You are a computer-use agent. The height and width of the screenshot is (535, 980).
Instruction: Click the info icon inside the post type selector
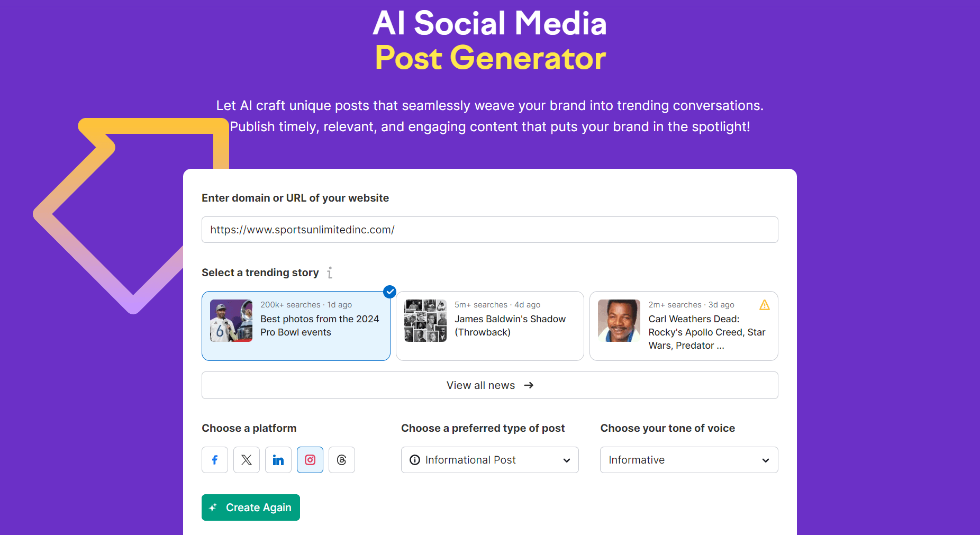pos(415,460)
